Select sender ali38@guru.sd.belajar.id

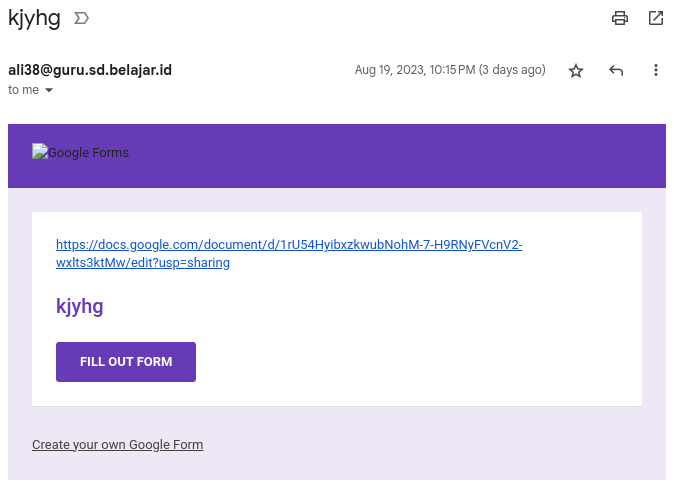[90, 70]
